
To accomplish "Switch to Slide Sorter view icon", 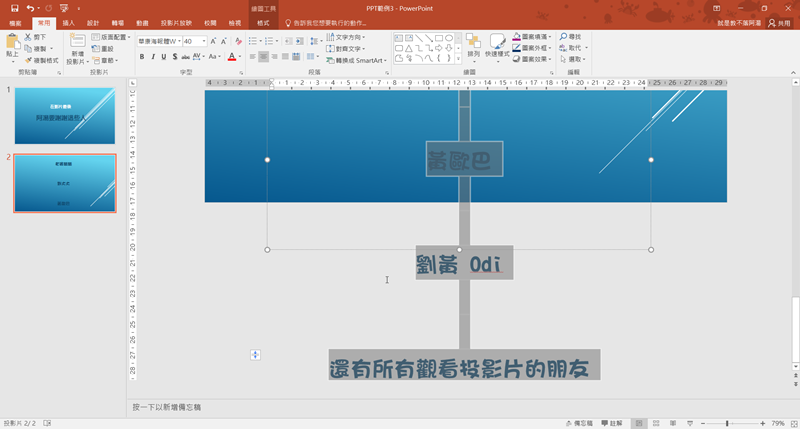I will pos(656,423).
